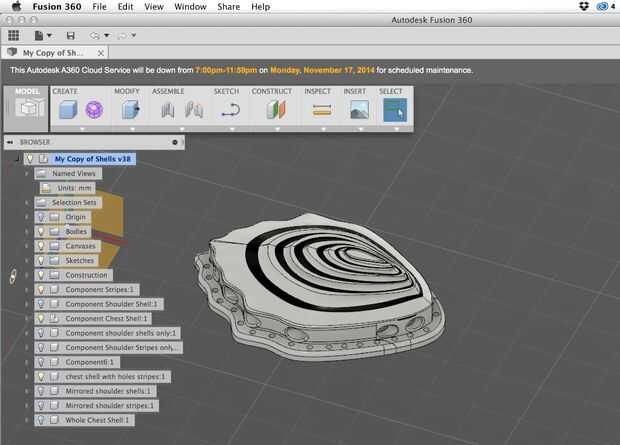Open the File document icon in toolbar
This screenshot has width=620, height=445.
coord(39,36)
